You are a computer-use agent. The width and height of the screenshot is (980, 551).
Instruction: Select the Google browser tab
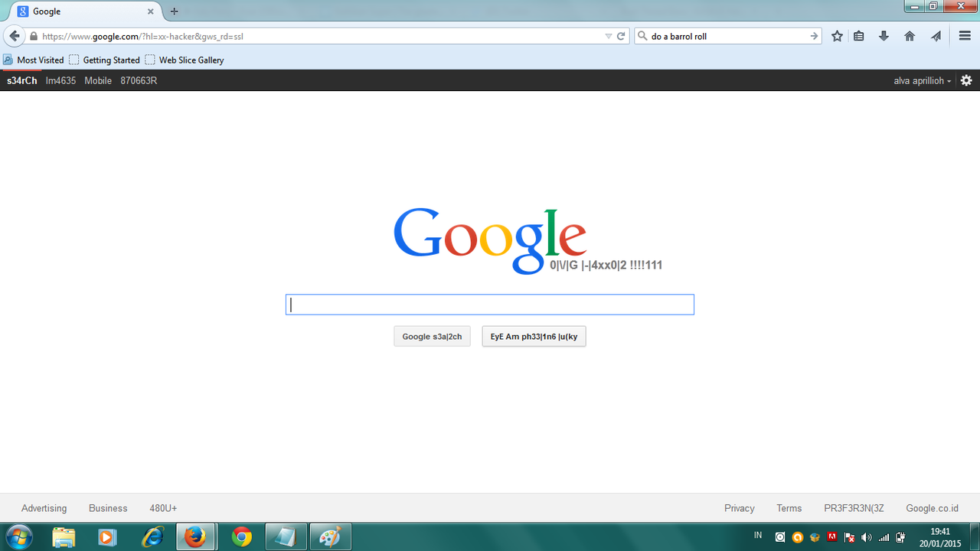click(x=86, y=11)
